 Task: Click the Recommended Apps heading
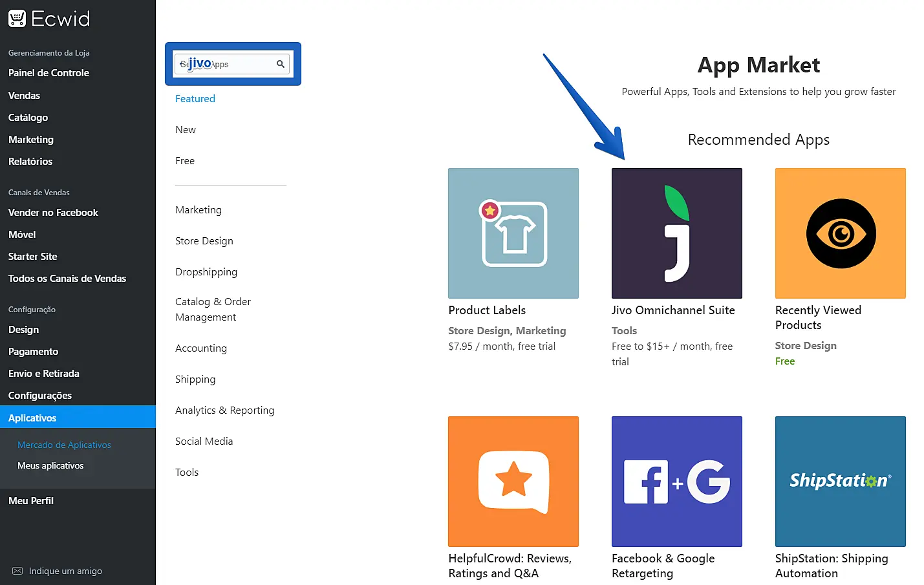pos(758,140)
